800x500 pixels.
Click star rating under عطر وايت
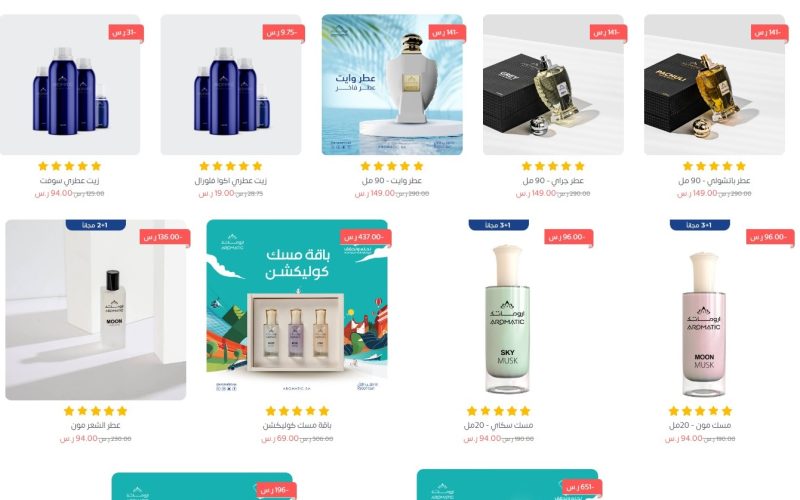392,166
